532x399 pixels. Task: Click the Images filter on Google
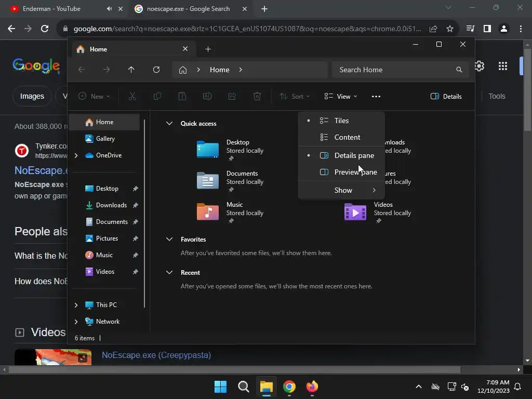32,96
